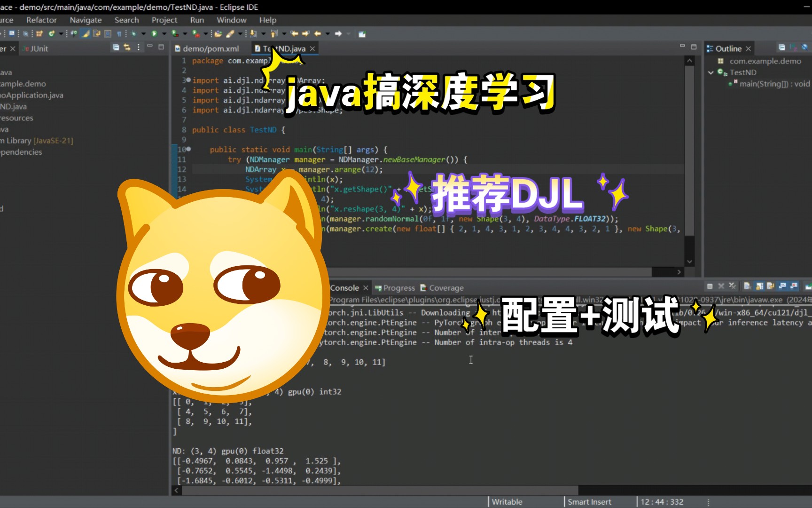Viewport: 812px width, 508px height.
Task: Click the green Run button in the toolbar
Action: pyautogui.click(x=154, y=33)
